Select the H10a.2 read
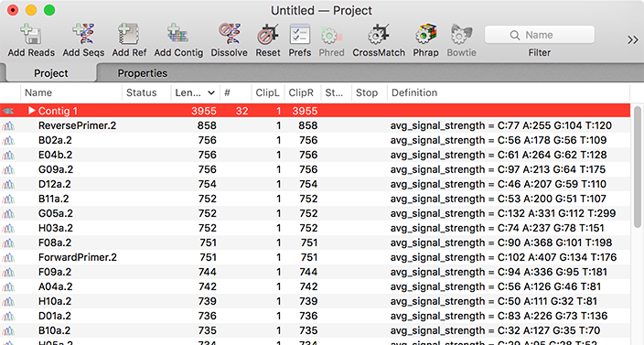The image size is (644, 345). pyautogui.click(x=315, y=301)
